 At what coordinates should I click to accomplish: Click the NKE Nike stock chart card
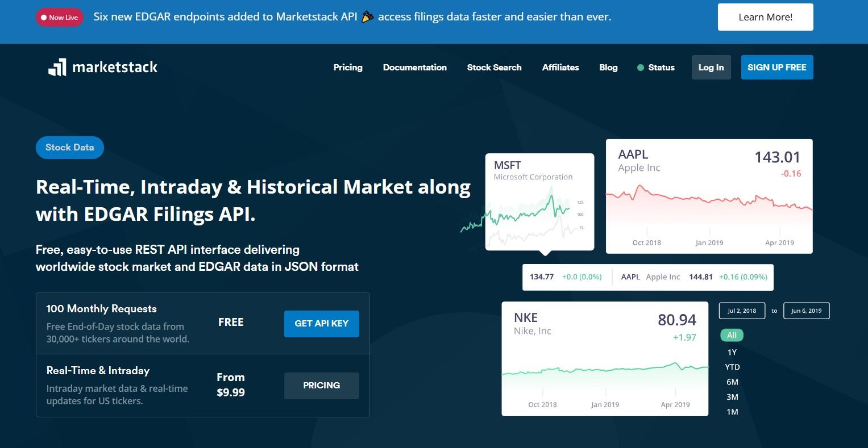tap(605, 359)
